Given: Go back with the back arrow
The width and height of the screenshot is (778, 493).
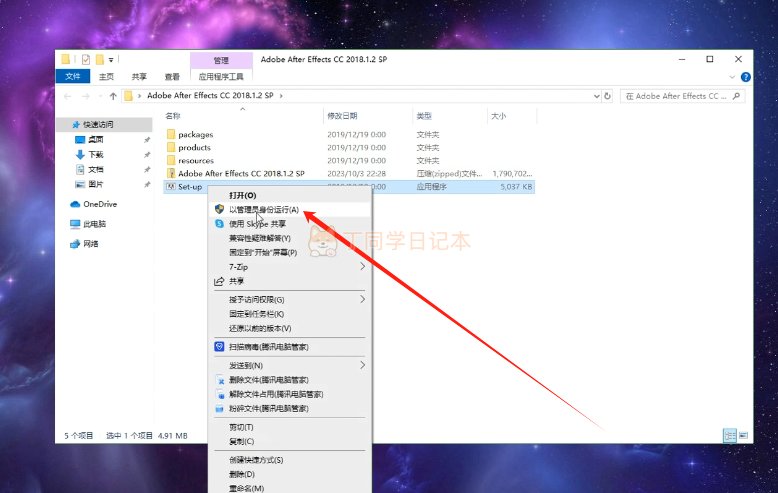Looking at the screenshot, I should [67, 96].
